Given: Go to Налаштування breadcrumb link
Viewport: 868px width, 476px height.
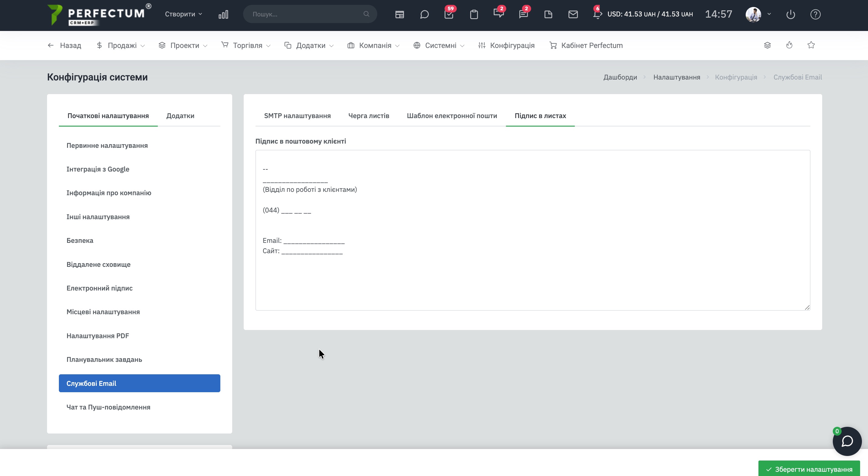Looking at the screenshot, I should 676,77.
